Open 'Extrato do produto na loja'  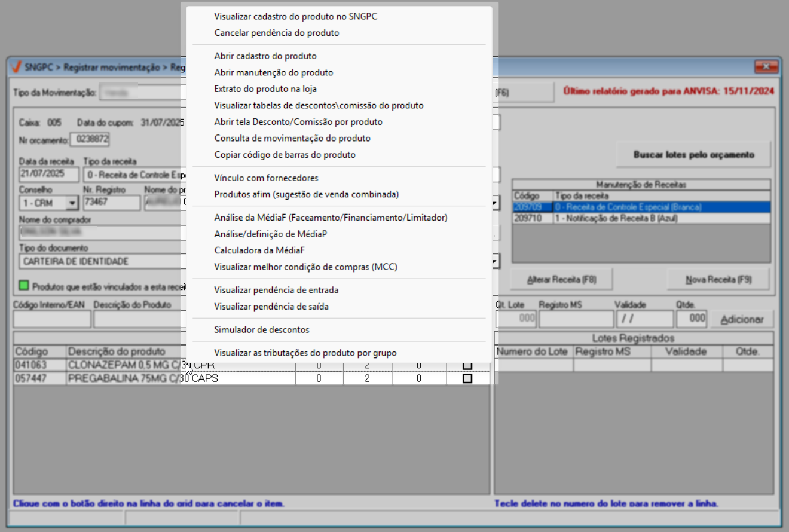pyautogui.click(x=265, y=89)
